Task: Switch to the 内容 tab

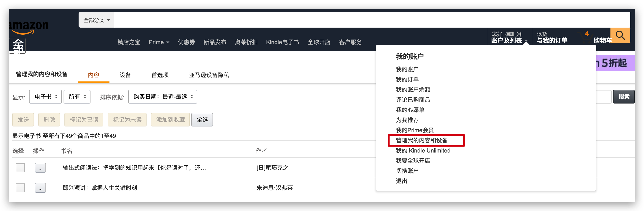Action: click(x=94, y=75)
